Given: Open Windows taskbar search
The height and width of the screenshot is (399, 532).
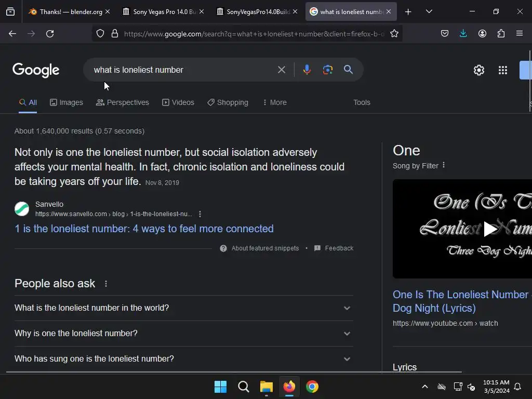Looking at the screenshot, I should tap(243, 387).
